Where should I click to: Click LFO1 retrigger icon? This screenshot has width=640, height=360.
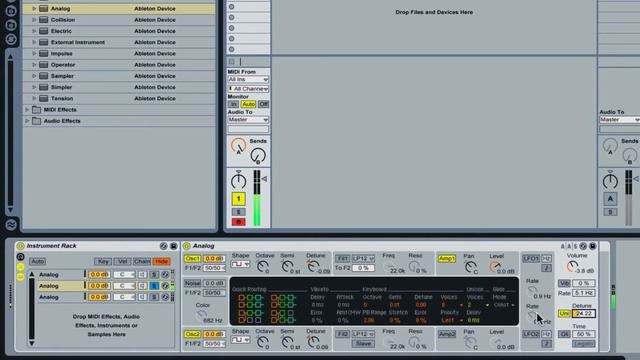coord(547,268)
